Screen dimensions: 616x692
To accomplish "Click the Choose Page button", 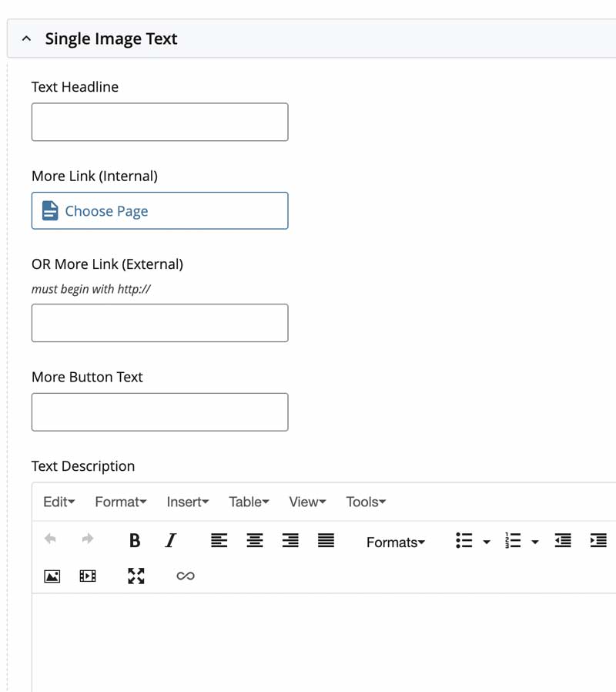I will [159, 211].
